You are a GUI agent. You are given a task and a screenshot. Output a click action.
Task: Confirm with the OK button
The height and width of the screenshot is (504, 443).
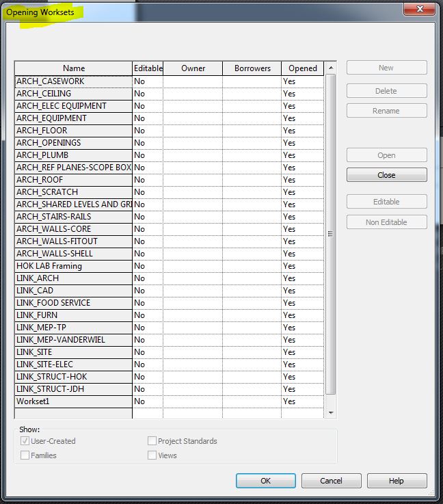click(x=266, y=481)
